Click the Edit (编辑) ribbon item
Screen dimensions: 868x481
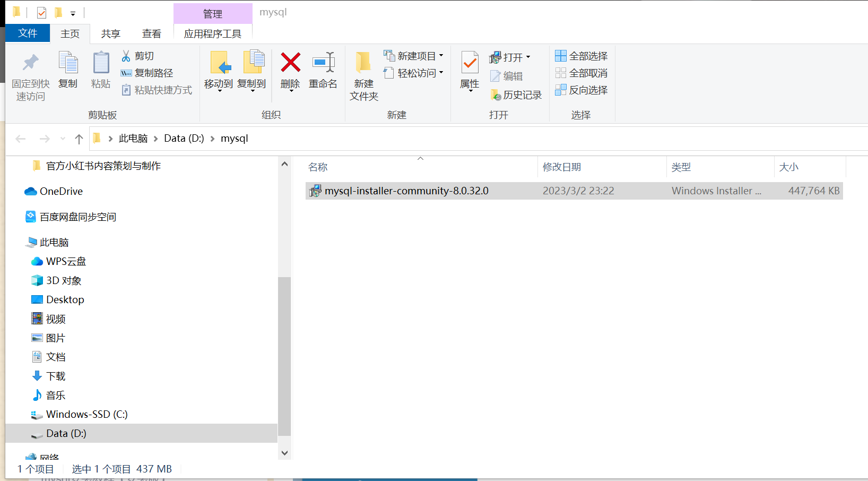click(507, 76)
